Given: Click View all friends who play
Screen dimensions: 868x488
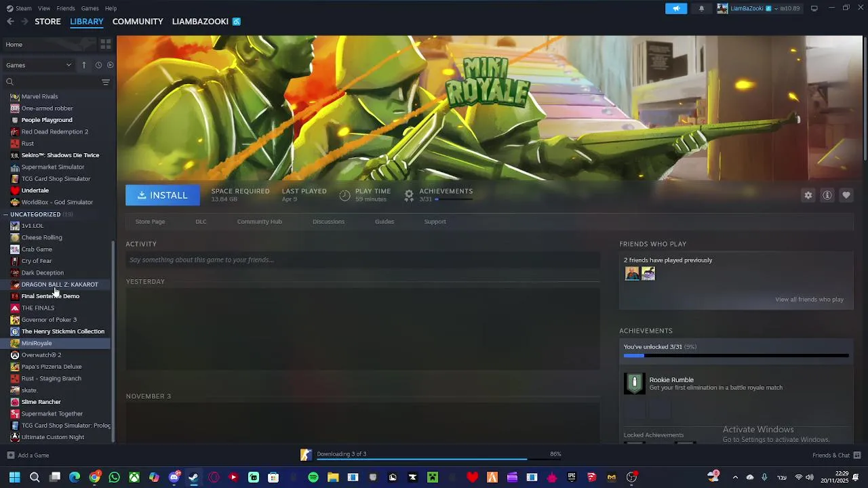Looking at the screenshot, I should coord(809,300).
